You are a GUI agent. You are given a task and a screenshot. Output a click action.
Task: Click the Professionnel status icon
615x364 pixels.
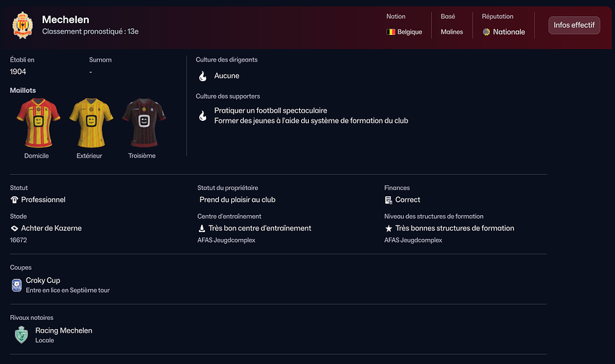click(x=15, y=200)
